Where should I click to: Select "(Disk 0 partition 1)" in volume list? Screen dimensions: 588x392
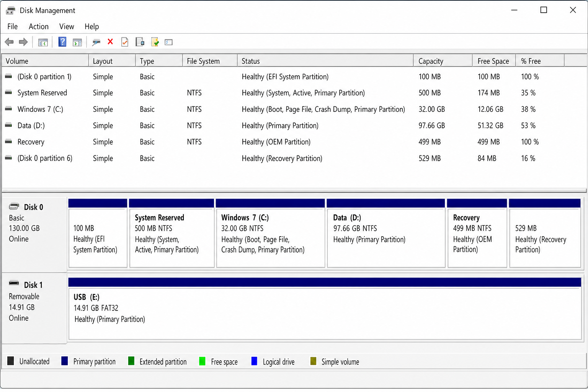(x=44, y=77)
